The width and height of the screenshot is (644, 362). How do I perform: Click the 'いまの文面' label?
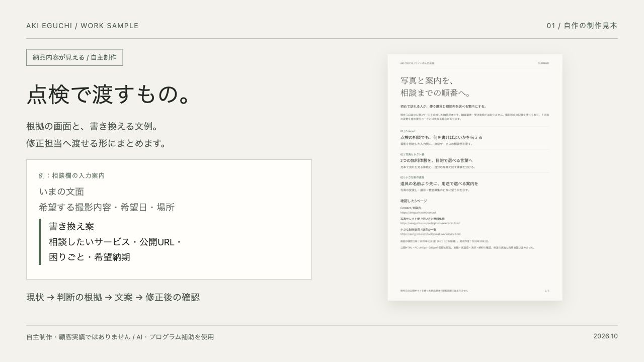61,192
